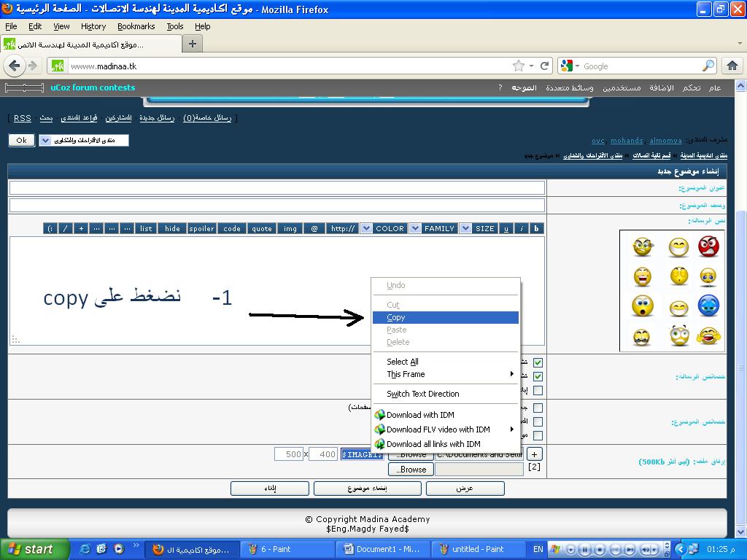This screenshot has width=747, height=560.
Task: Uncheck the lower checked message-properties checkbox
Action: coord(538,376)
